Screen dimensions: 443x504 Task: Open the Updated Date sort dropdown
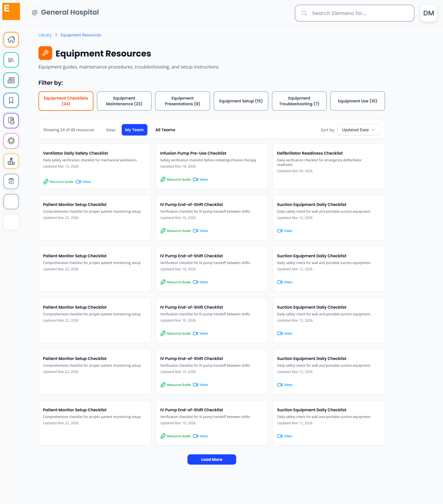tap(359, 130)
